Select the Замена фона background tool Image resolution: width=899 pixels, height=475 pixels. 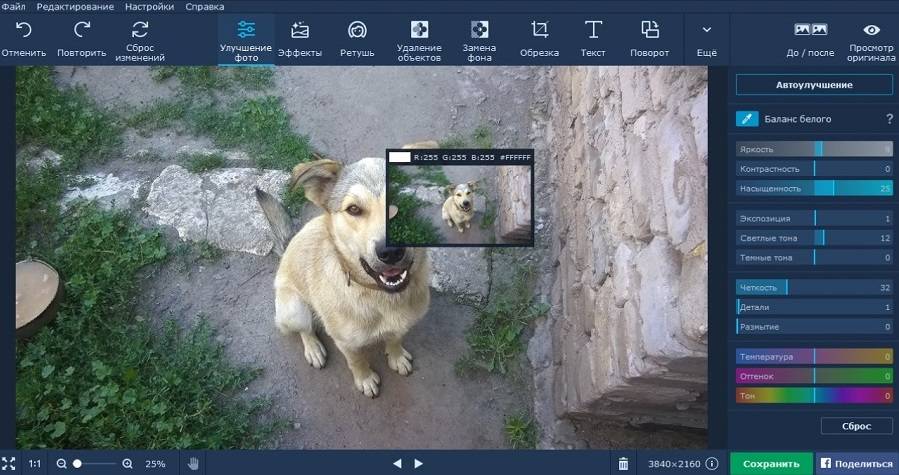point(479,30)
